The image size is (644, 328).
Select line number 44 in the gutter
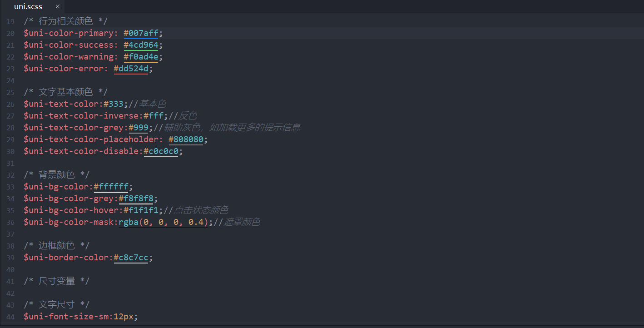[10, 317]
